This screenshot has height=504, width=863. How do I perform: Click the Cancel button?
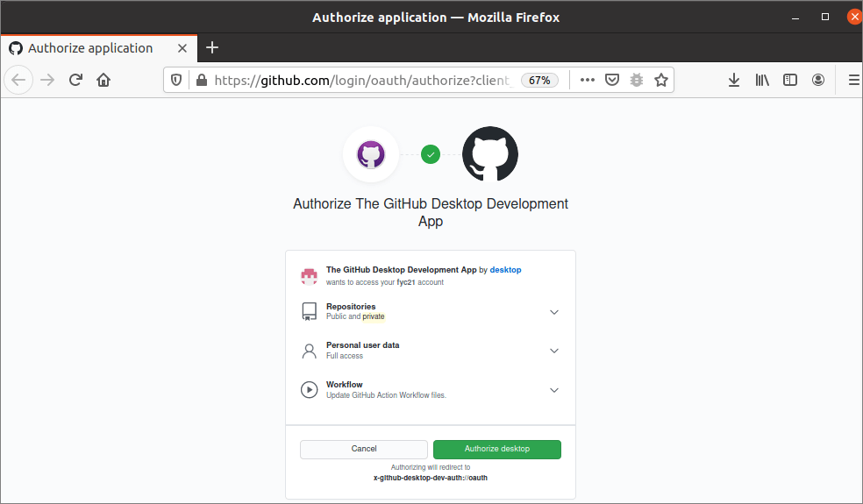(x=364, y=449)
